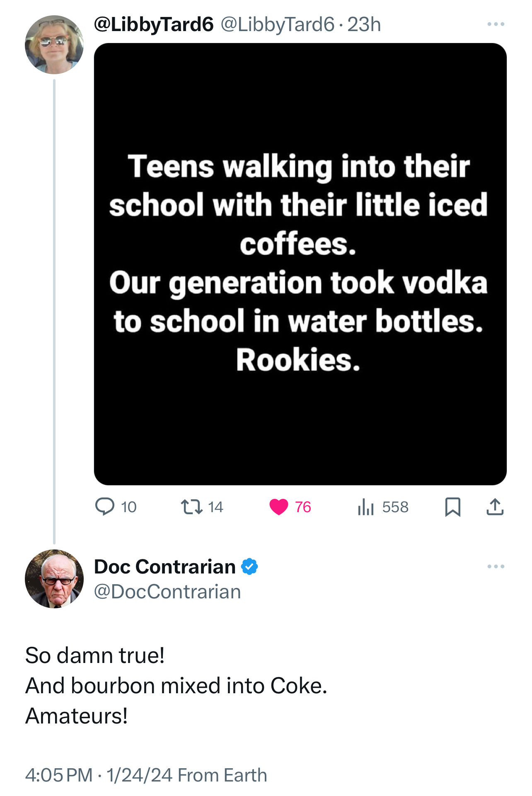The image size is (532, 796).
Task: Bookmark the LibbyTard6 post
Action: pos(452,507)
